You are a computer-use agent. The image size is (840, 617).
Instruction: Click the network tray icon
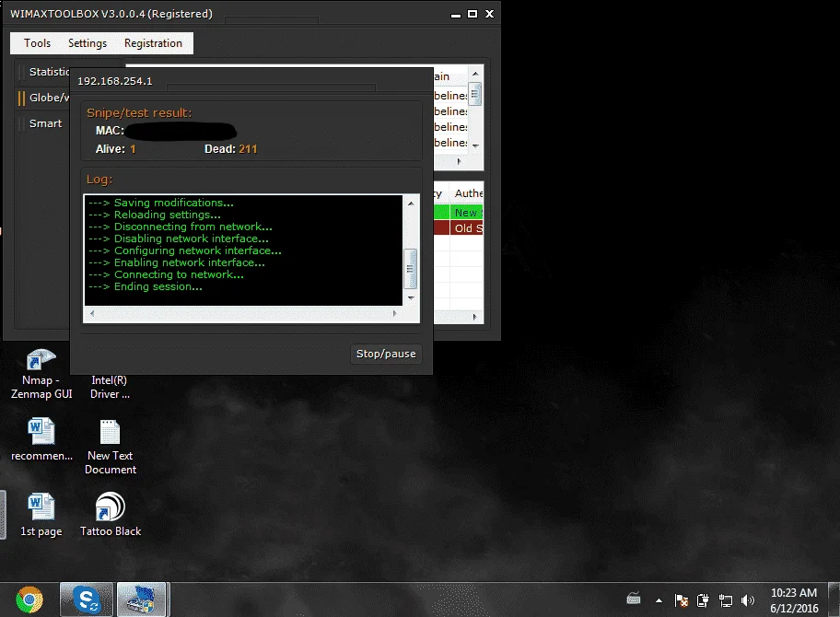tap(726, 600)
